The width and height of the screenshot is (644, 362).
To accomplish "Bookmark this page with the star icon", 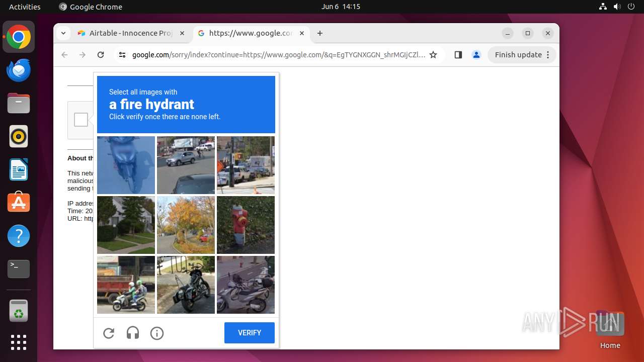I will pos(433,55).
